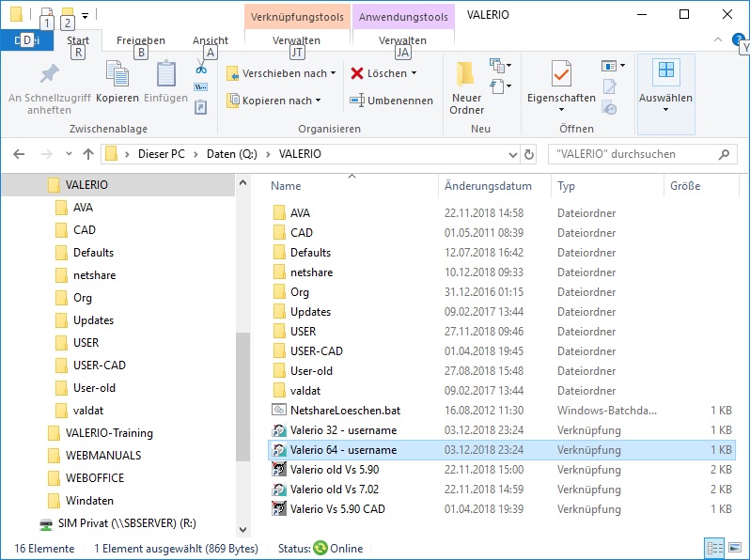Click the Kopieren icon in the ribbon

click(117, 75)
